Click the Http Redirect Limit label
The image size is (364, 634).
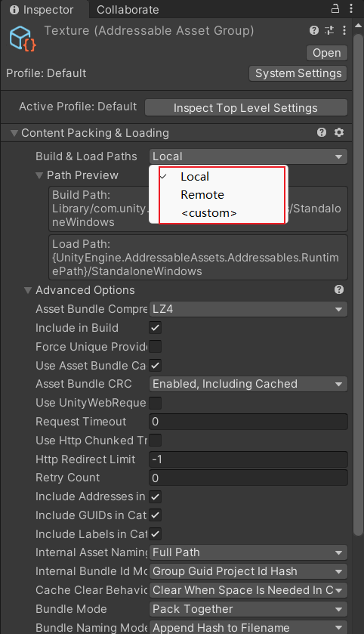tap(85, 459)
